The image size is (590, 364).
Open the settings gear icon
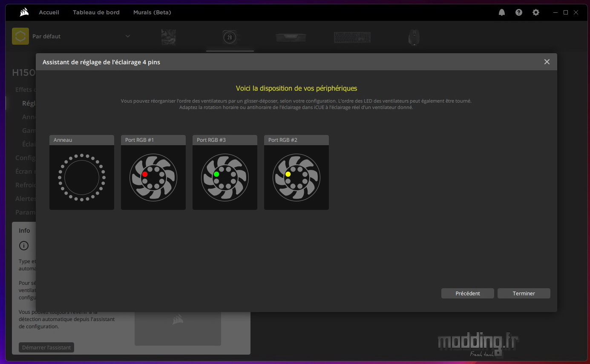coord(536,12)
